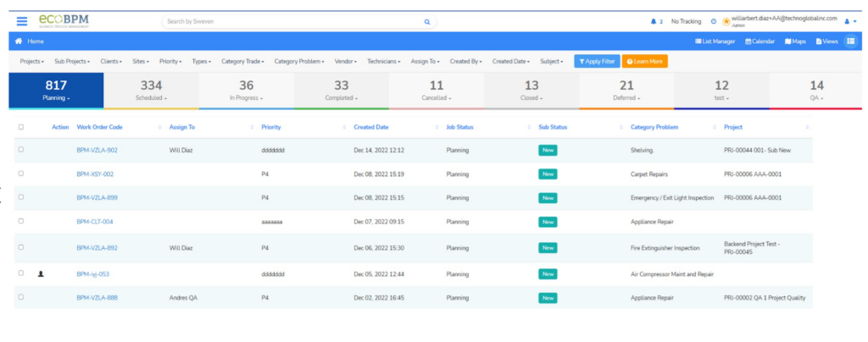Sort by Created Date column arrows
Screen dimensions: 868x342
pos(437,127)
